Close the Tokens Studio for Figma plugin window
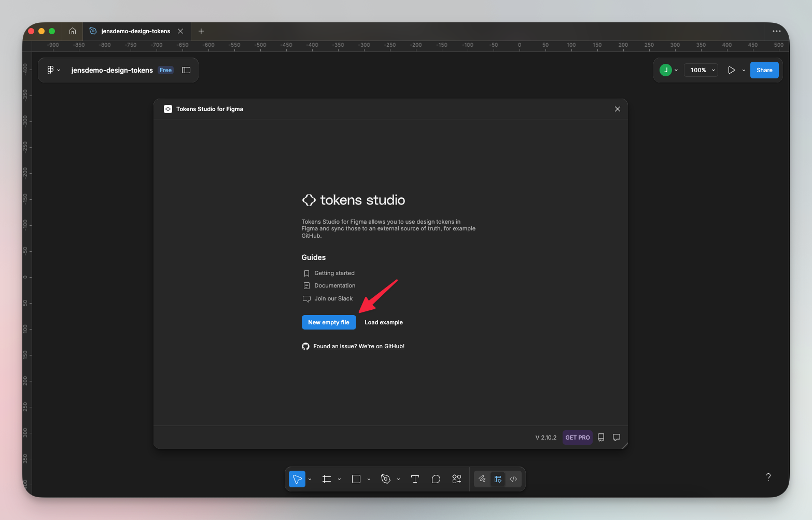 (x=618, y=109)
